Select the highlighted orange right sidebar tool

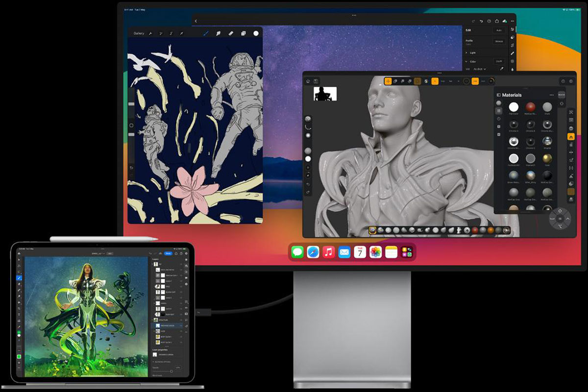pos(571,137)
